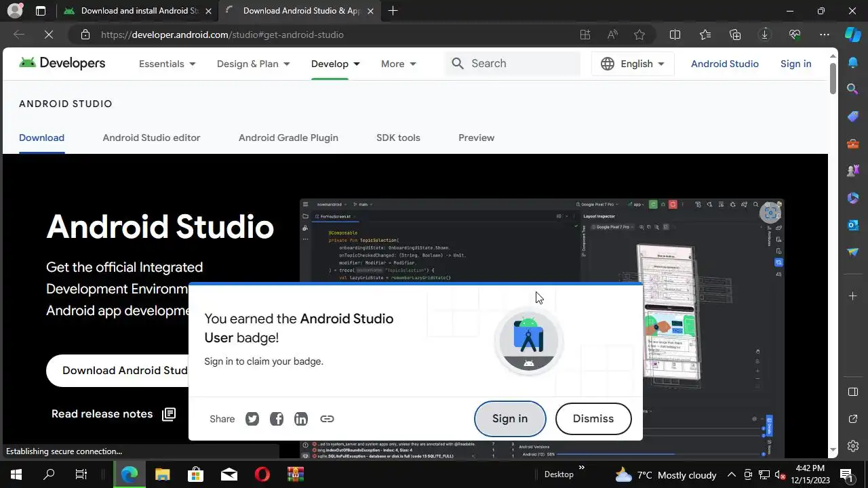Open screenshot search icon on image
The width and height of the screenshot is (868, 488).
(770, 213)
